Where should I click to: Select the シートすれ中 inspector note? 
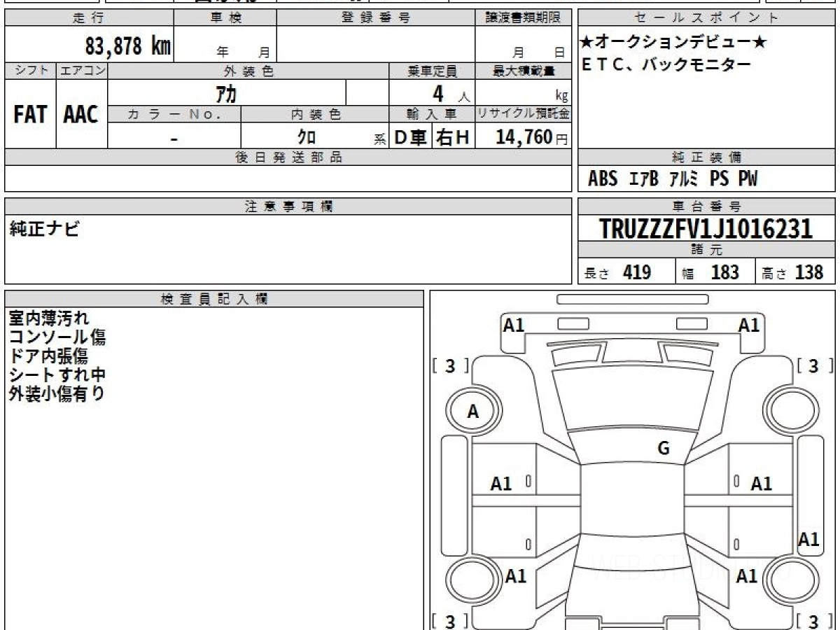[57, 375]
